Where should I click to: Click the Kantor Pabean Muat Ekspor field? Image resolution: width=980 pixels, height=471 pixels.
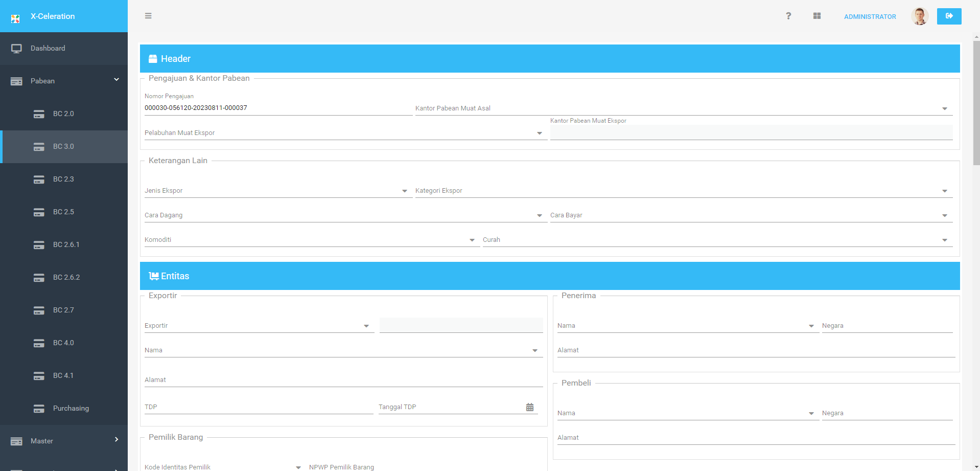tap(751, 132)
